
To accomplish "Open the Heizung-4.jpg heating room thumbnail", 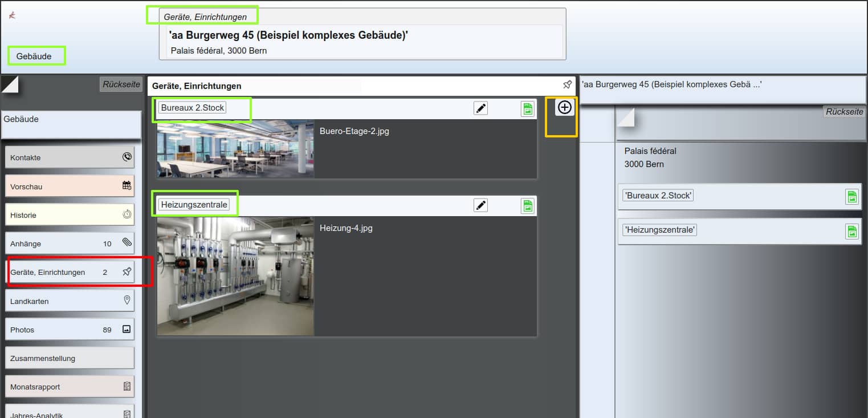I will click(235, 276).
